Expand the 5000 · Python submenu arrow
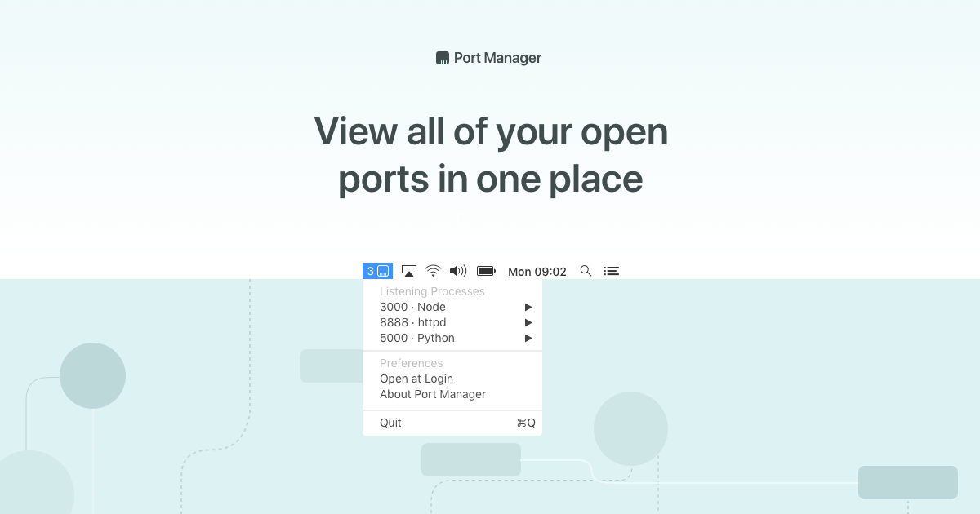This screenshot has width=980, height=514. 528,338
